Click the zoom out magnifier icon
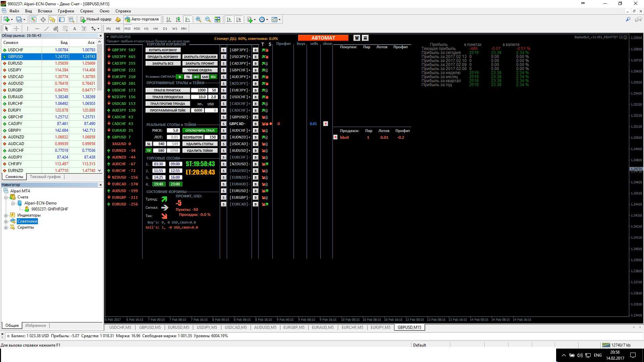Screen dimensions: 644x362 tap(208, 19)
